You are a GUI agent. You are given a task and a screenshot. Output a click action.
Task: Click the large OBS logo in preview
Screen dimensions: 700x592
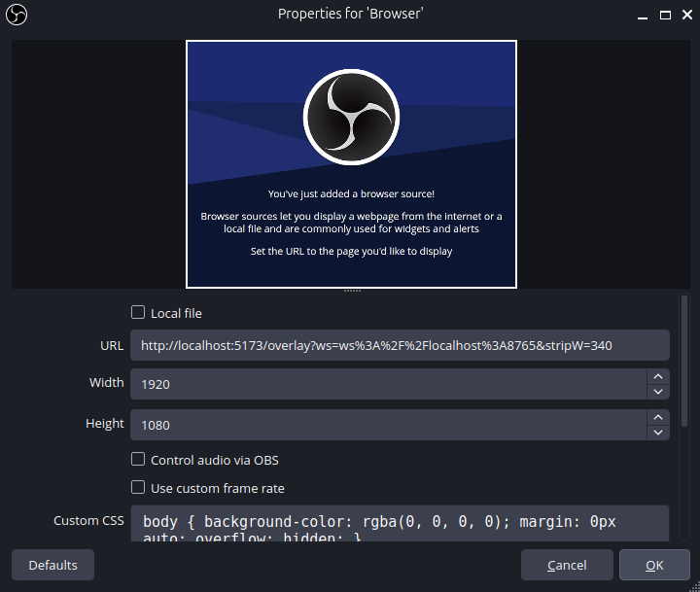(351, 117)
